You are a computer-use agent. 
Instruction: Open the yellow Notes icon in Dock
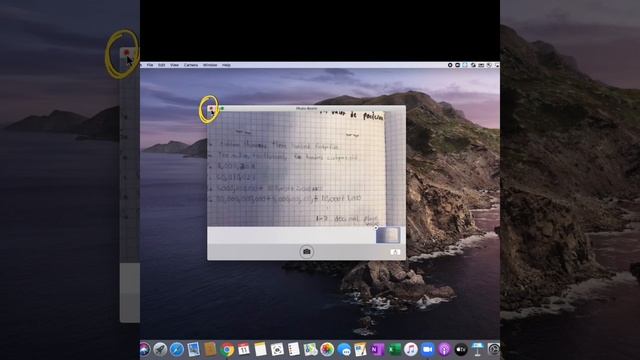[260, 349]
